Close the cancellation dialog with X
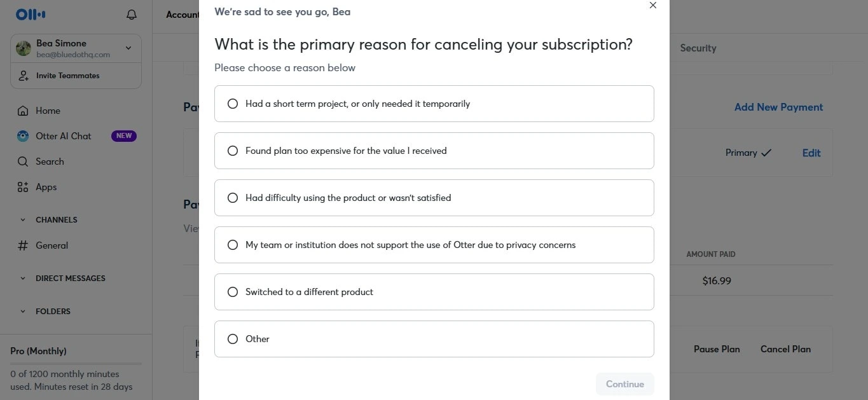Image resolution: width=868 pixels, height=400 pixels. (x=652, y=5)
